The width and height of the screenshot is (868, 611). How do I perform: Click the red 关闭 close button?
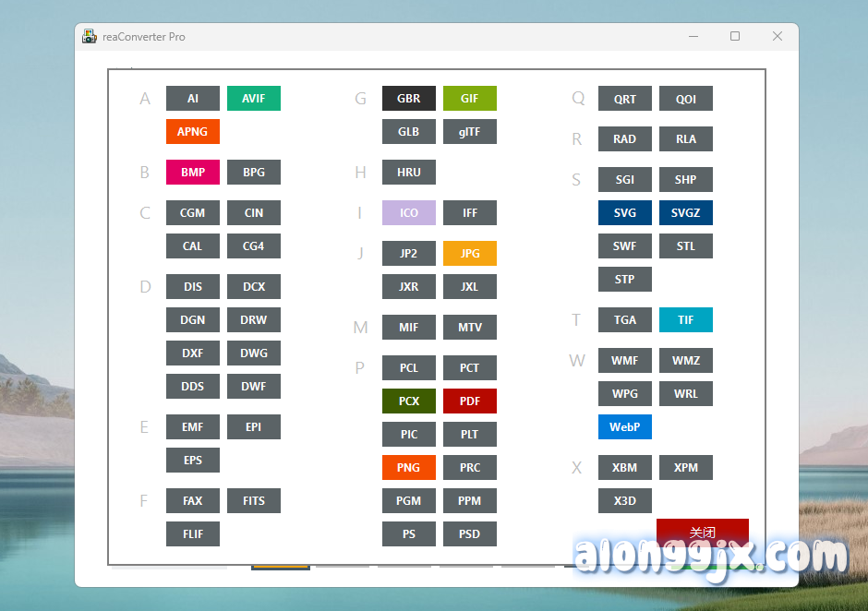[x=702, y=532]
